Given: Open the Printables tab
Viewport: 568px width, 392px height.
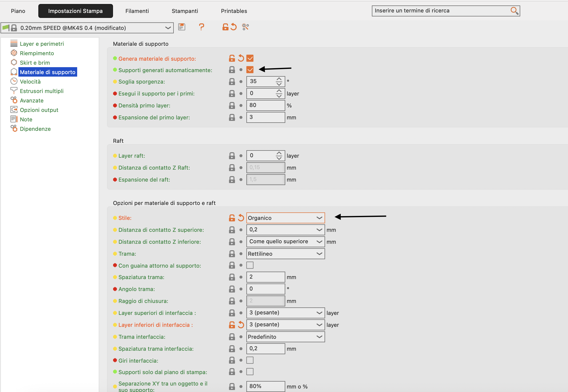Looking at the screenshot, I should click(x=234, y=11).
